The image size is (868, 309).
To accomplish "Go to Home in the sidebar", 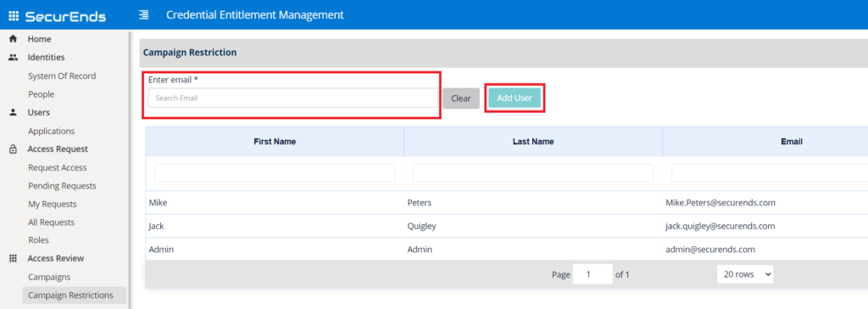I will coord(39,39).
